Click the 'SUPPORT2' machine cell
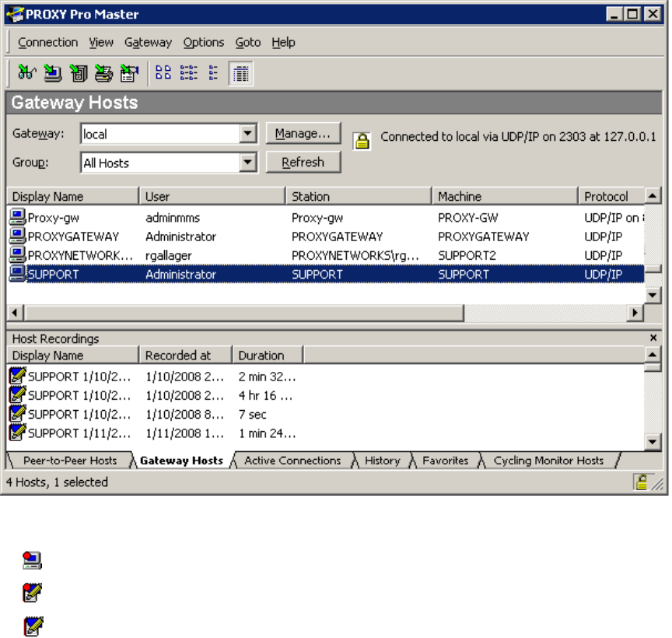 (467, 255)
